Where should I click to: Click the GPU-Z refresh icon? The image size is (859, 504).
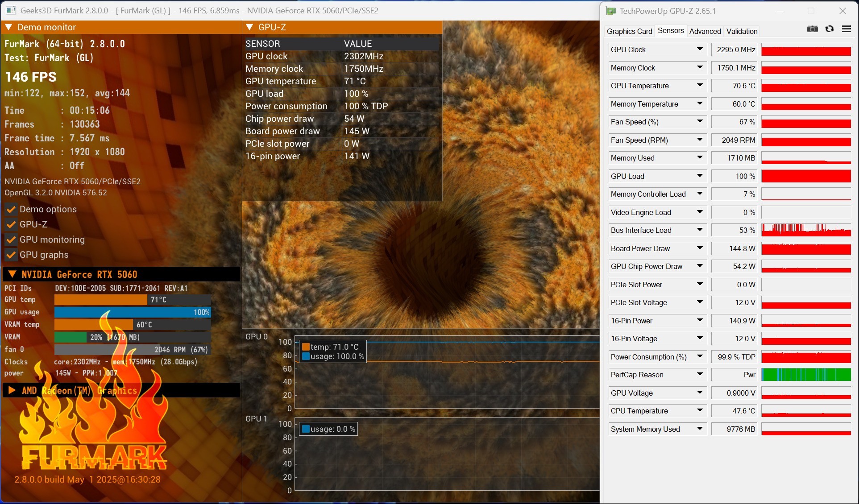pos(829,29)
